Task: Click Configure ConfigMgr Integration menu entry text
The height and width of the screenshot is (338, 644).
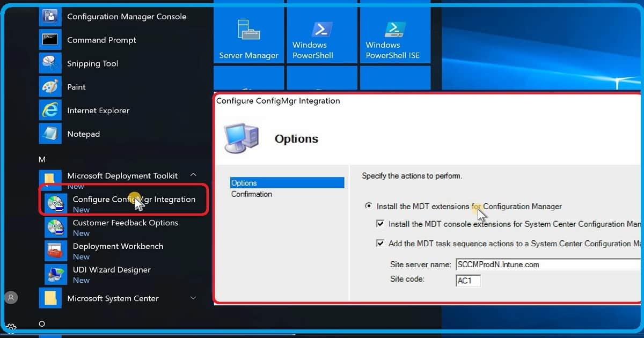Action: (134, 199)
